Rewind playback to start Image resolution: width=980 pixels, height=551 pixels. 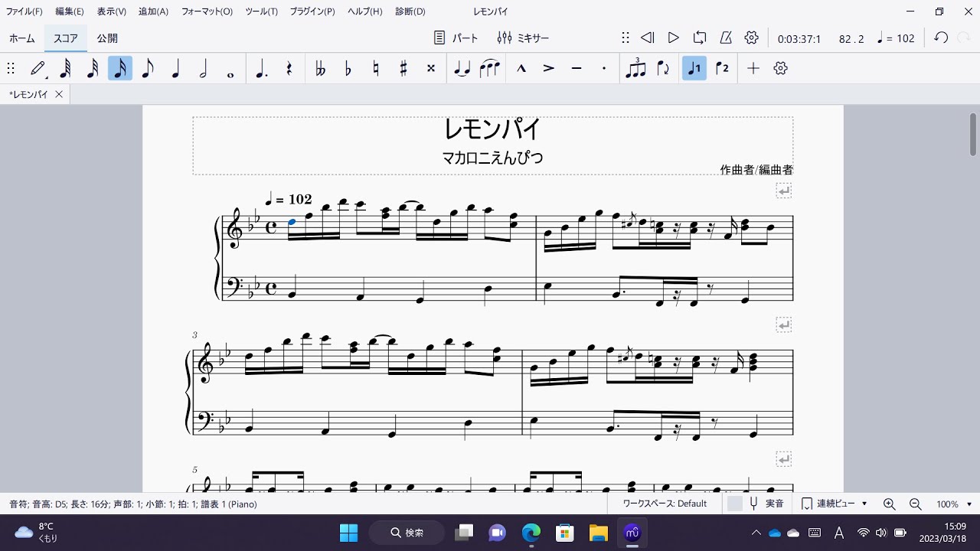click(x=647, y=37)
